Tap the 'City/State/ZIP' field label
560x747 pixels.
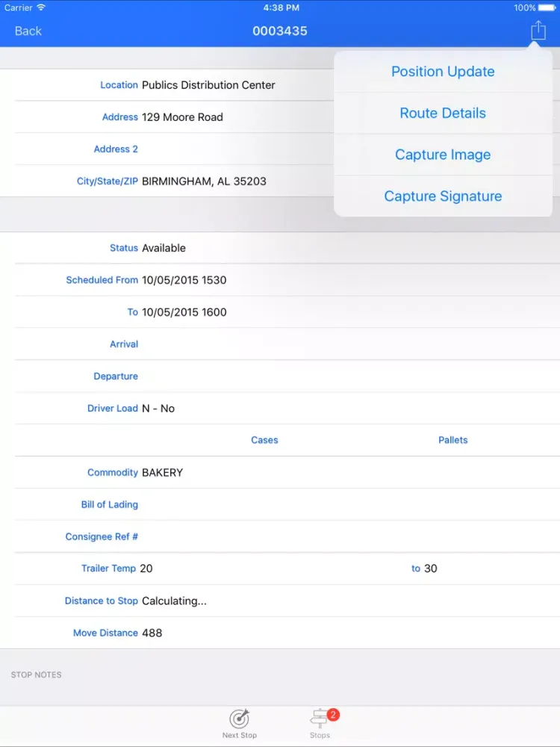coord(108,181)
